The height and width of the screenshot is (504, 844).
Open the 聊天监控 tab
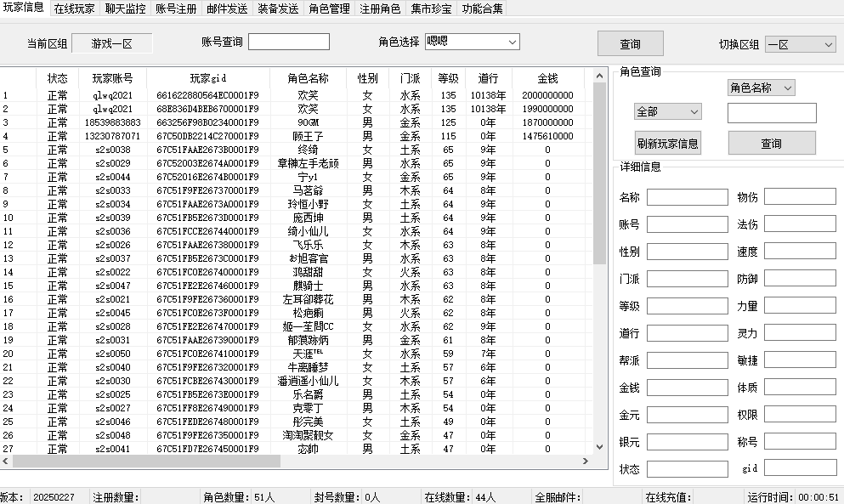pyautogui.click(x=125, y=9)
